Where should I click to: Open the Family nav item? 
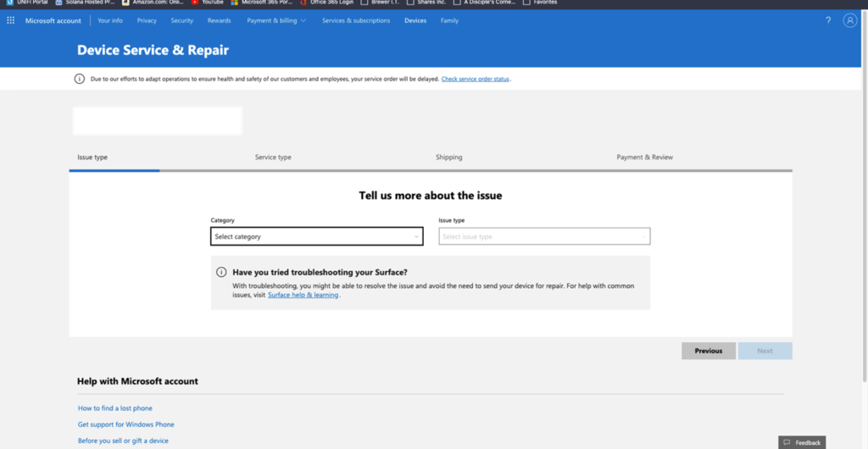click(449, 20)
